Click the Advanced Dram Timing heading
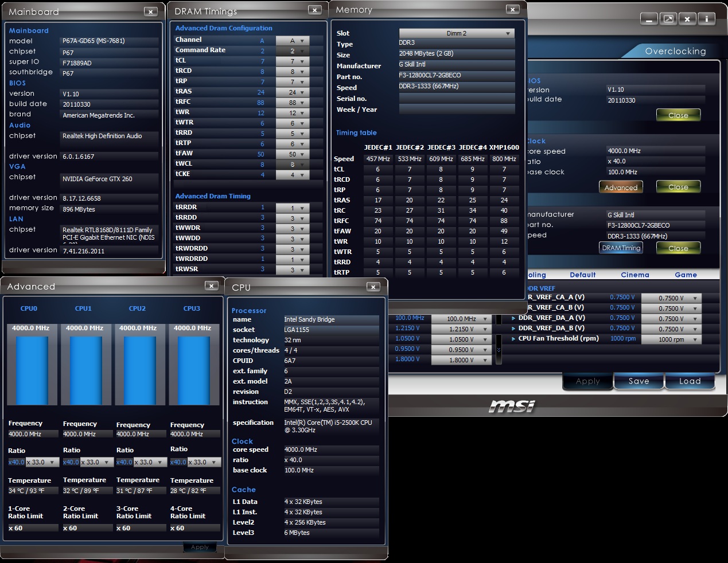 (213, 196)
